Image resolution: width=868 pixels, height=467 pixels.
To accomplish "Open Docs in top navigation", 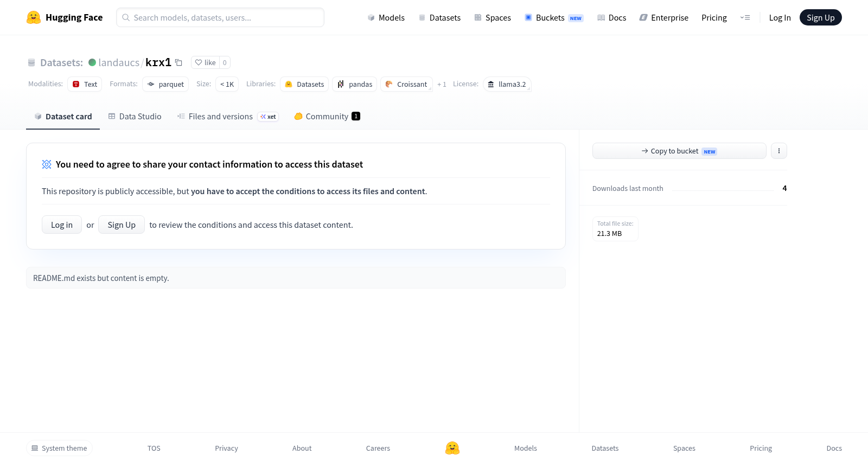I will click(611, 17).
